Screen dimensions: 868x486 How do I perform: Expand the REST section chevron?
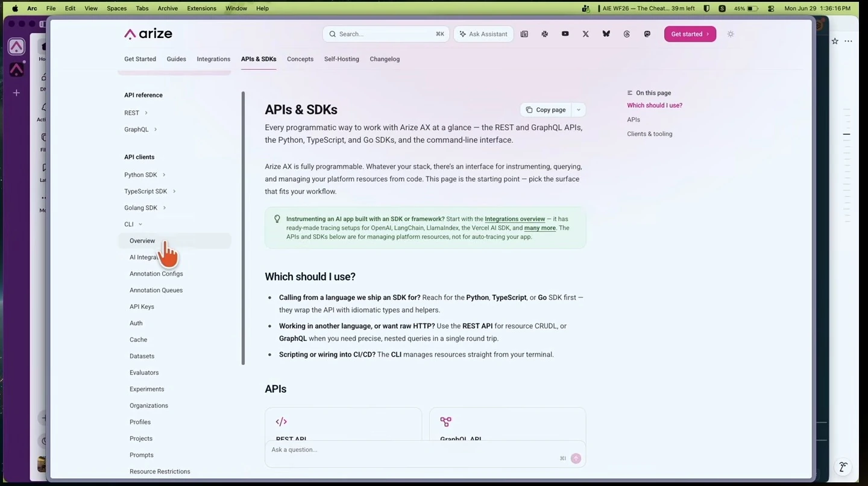tap(146, 113)
